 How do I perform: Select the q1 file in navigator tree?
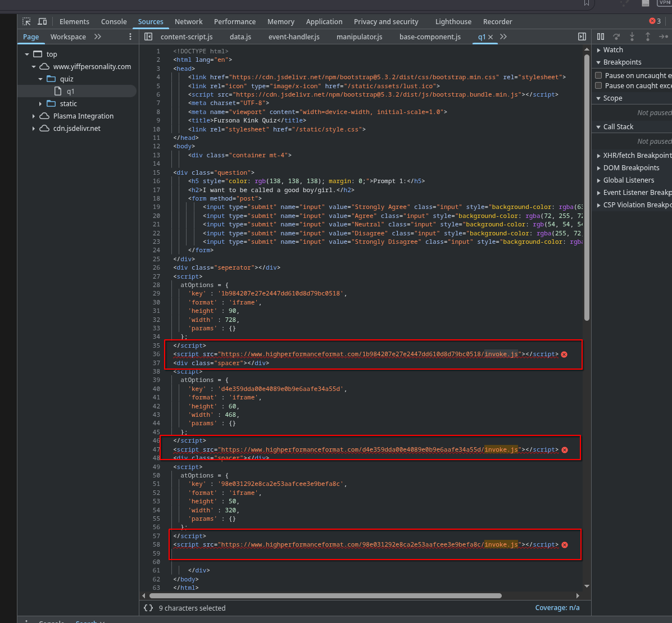click(x=70, y=91)
